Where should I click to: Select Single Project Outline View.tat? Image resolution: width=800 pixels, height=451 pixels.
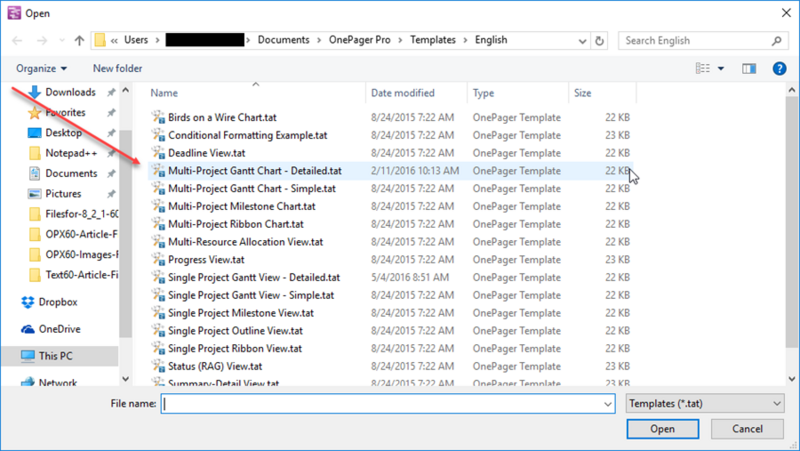[x=235, y=331]
